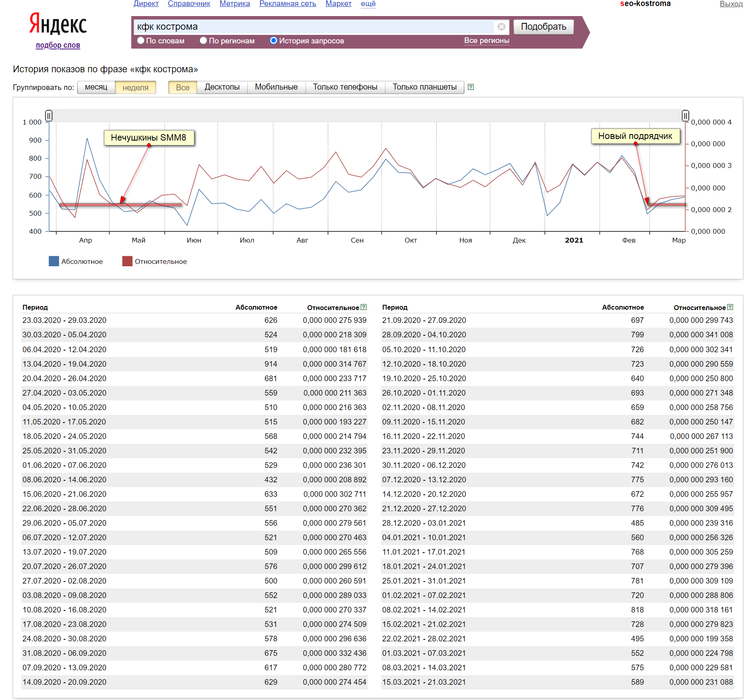
Task: Switch to the 'Десктопы' device tab
Action: pos(222,87)
